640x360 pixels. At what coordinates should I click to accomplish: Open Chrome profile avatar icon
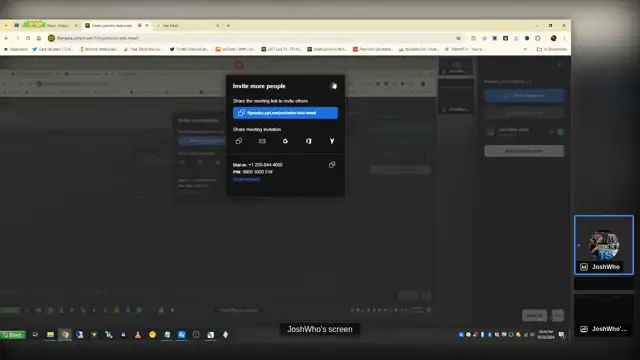(553, 38)
